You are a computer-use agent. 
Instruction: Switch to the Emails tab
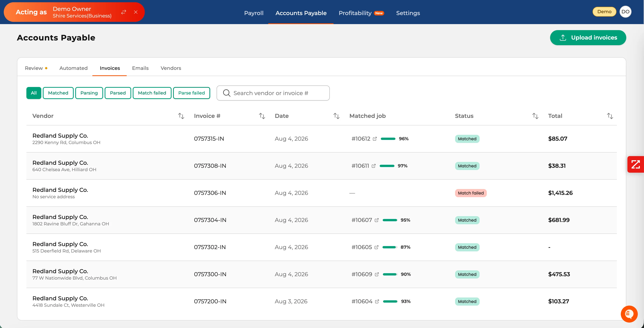(x=140, y=68)
